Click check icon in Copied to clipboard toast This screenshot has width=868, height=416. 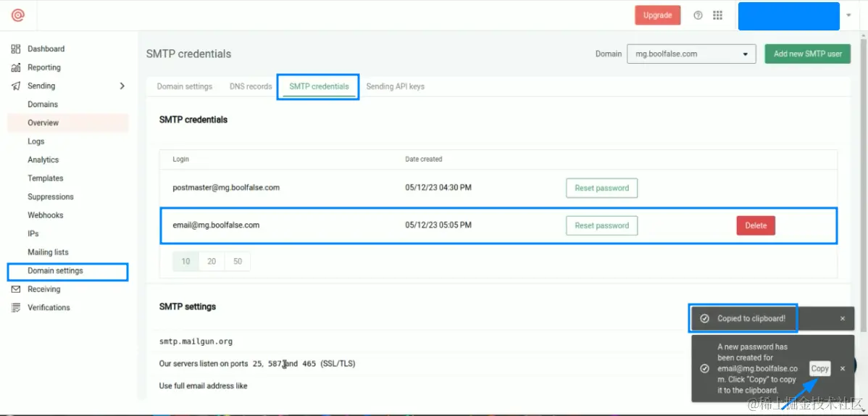(705, 318)
